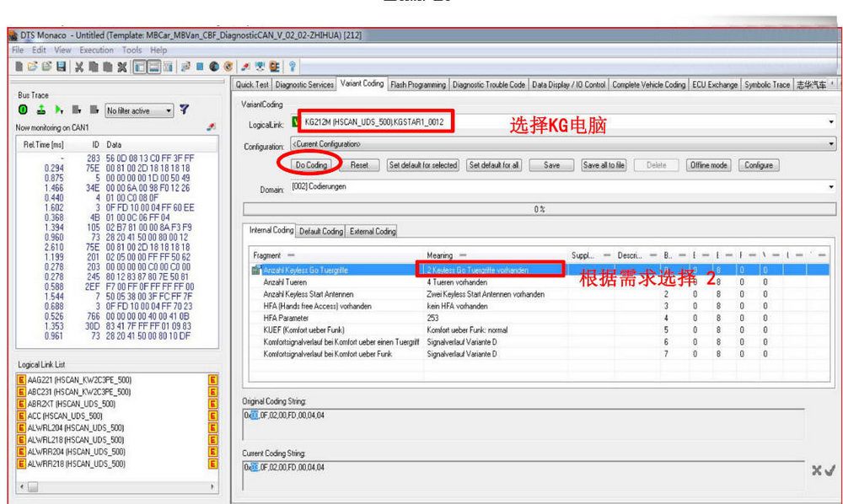Click the 0% coding progress bar
The width and height of the screenshot is (843, 504).
[x=540, y=209]
